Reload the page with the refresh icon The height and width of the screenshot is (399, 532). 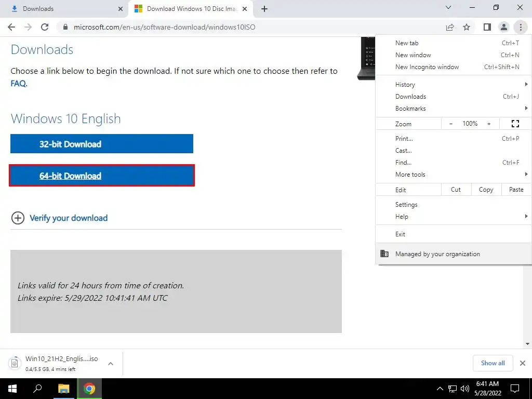click(45, 27)
